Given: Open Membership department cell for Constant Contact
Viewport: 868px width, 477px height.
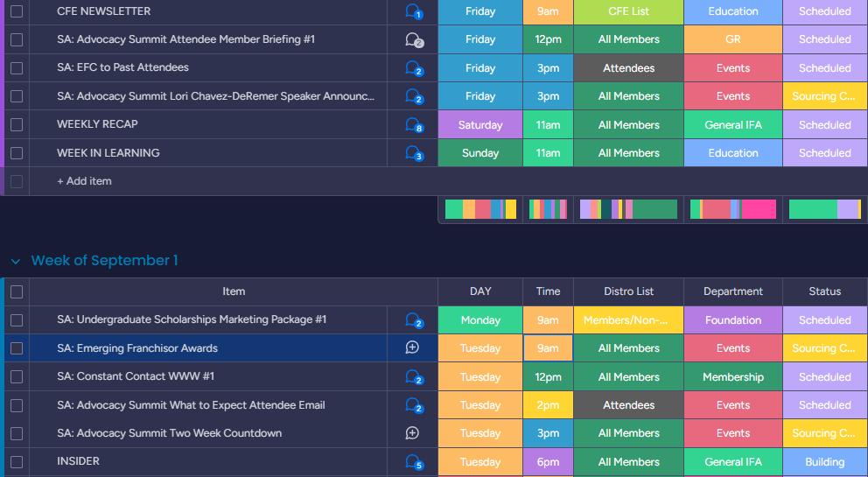Looking at the screenshot, I should coord(733,376).
